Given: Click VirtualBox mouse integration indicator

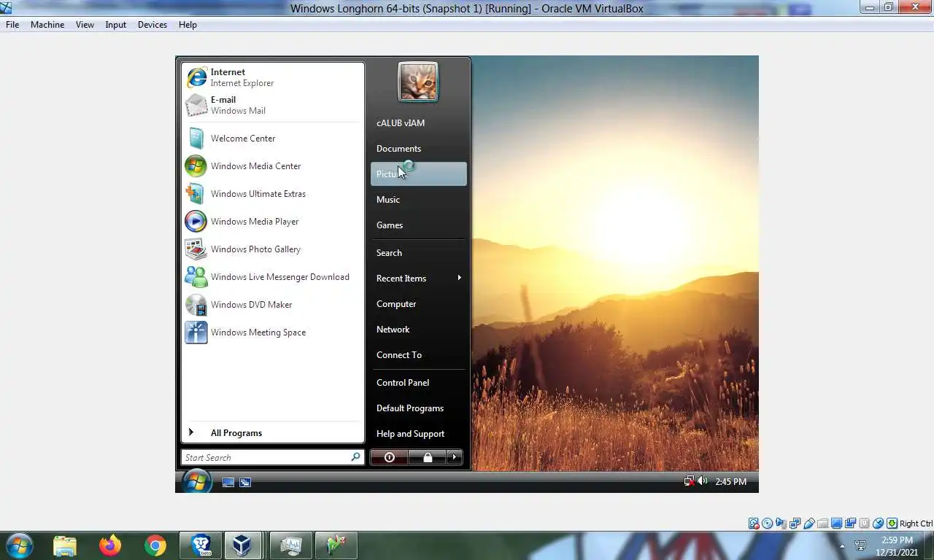Looking at the screenshot, I should pyautogui.click(x=878, y=524).
